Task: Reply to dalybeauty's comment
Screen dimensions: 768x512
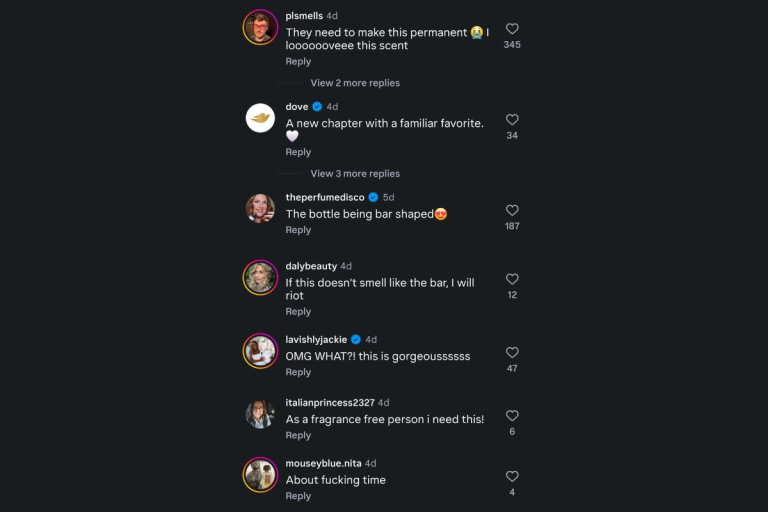Action: click(x=298, y=312)
